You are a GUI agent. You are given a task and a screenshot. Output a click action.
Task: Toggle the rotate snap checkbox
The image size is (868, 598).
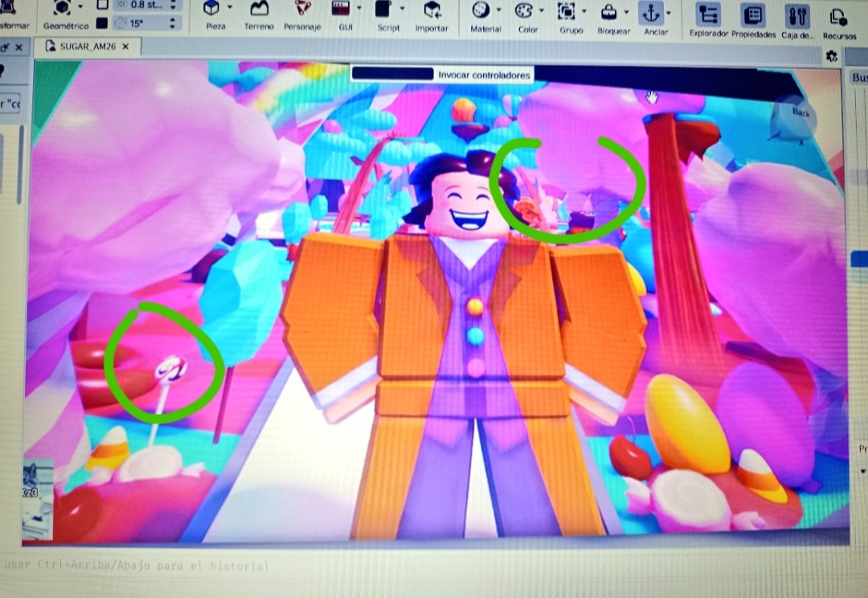[x=102, y=23]
